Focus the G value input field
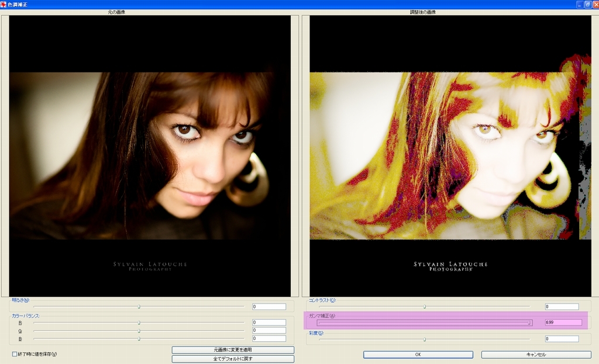The width and height of the screenshot is (599, 364). [269, 331]
